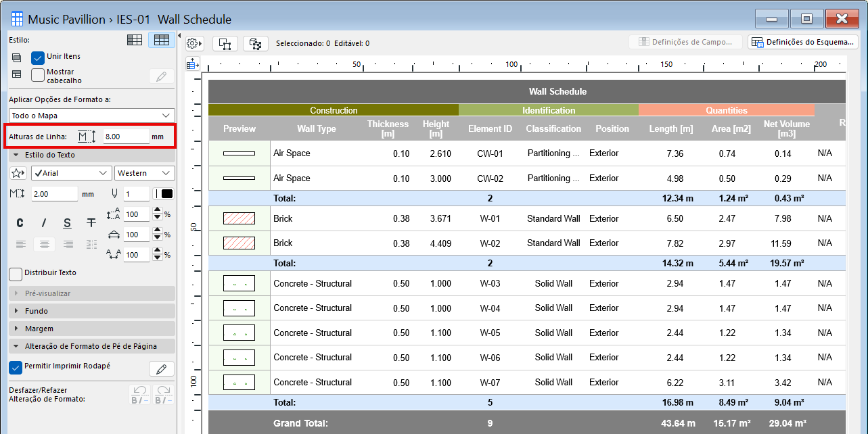868x434 pixels.
Task: Select the W-01 Brick row Element ID cell
Action: 490,219
